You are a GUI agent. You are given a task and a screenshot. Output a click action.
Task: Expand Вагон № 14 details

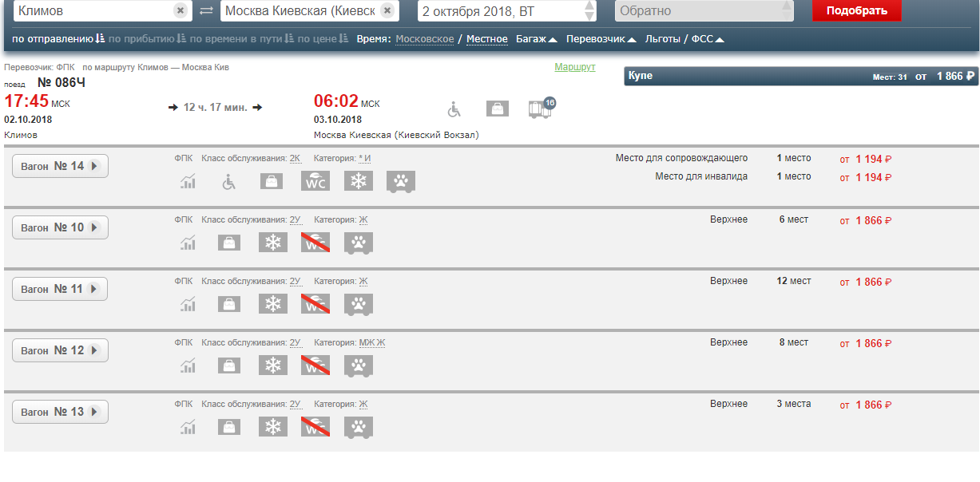[x=60, y=166]
